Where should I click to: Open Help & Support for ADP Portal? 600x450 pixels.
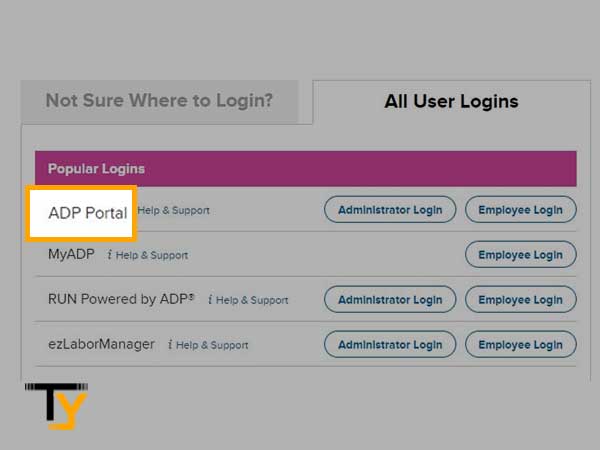click(173, 210)
